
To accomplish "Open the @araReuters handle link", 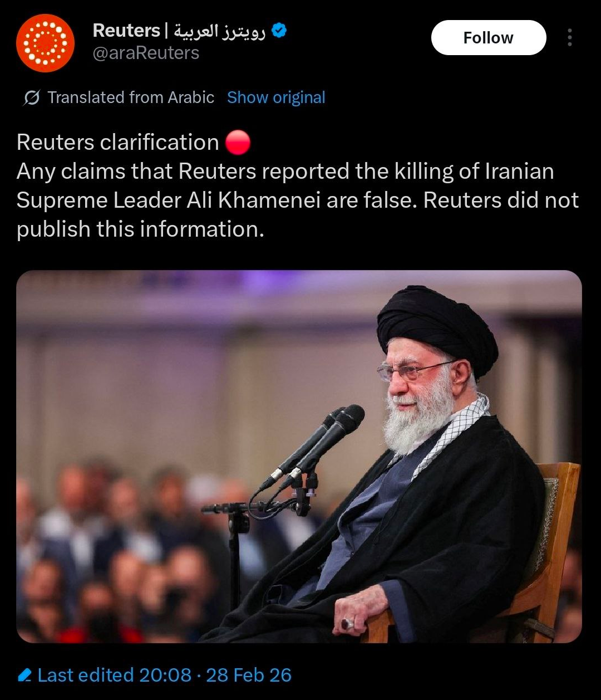I will coord(146,53).
